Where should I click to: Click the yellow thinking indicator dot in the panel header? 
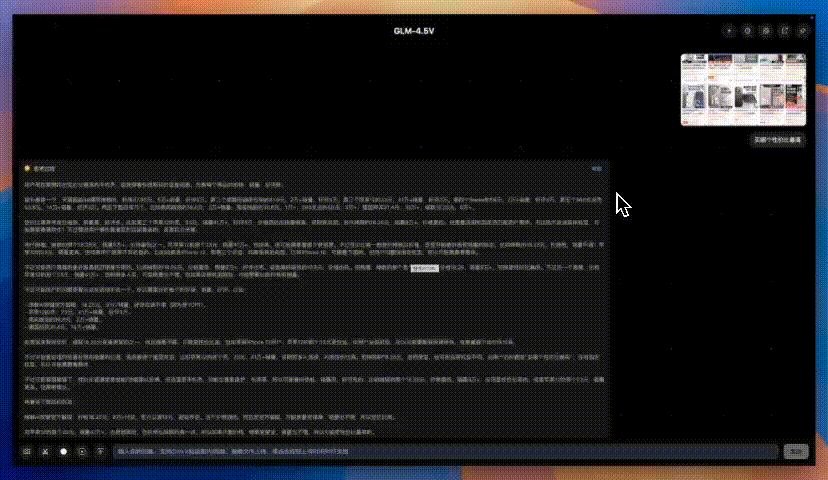point(27,169)
